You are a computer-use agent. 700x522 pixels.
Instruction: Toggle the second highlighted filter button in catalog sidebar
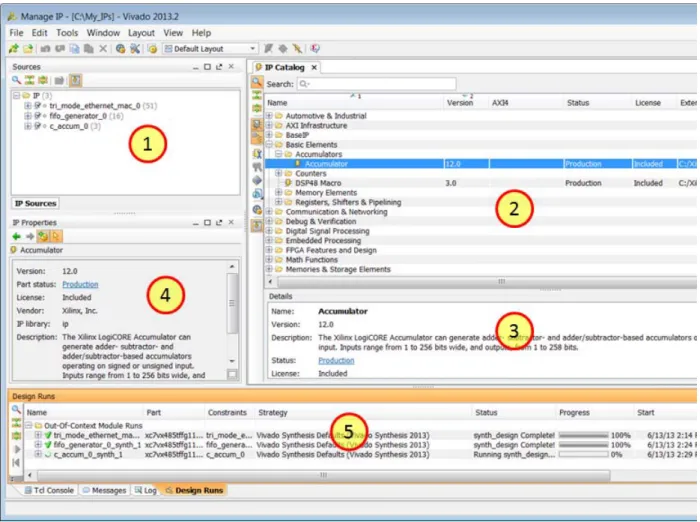point(257,138)
